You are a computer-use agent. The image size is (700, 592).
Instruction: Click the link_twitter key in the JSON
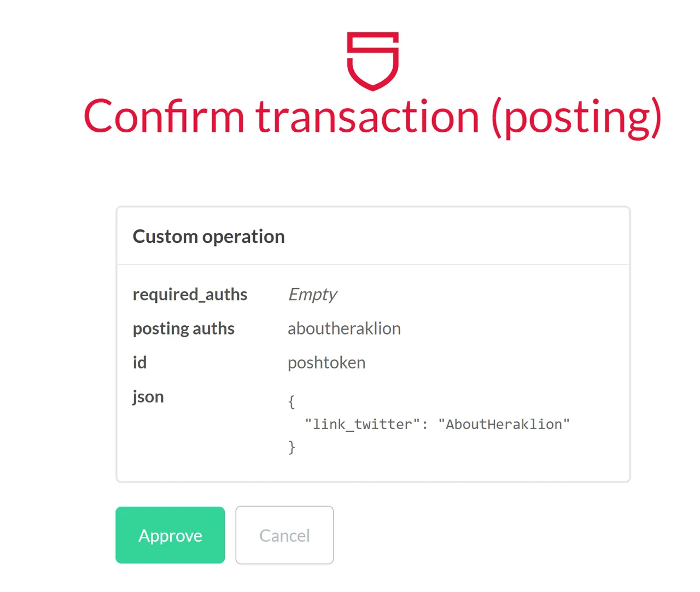(x=363, y=424)
